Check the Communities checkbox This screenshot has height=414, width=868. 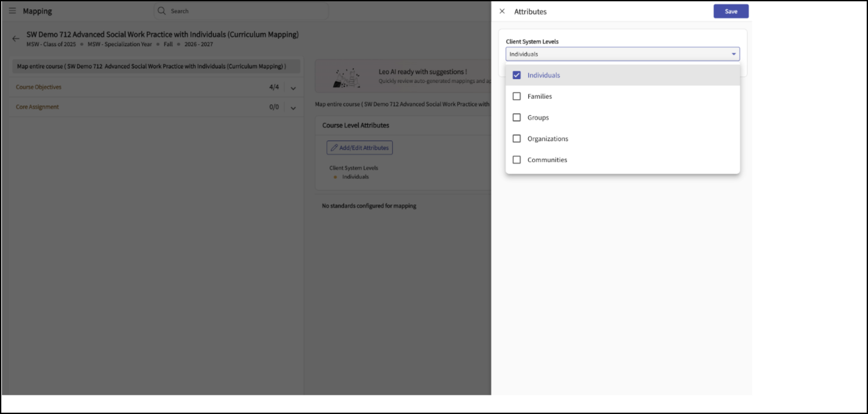coord(517,160)
